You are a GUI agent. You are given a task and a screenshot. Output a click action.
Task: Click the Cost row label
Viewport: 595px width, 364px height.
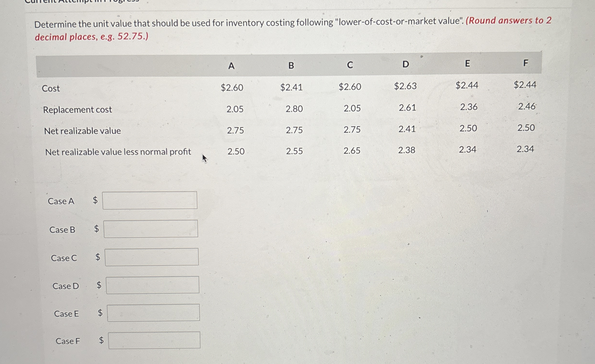[x=51, y=89]
